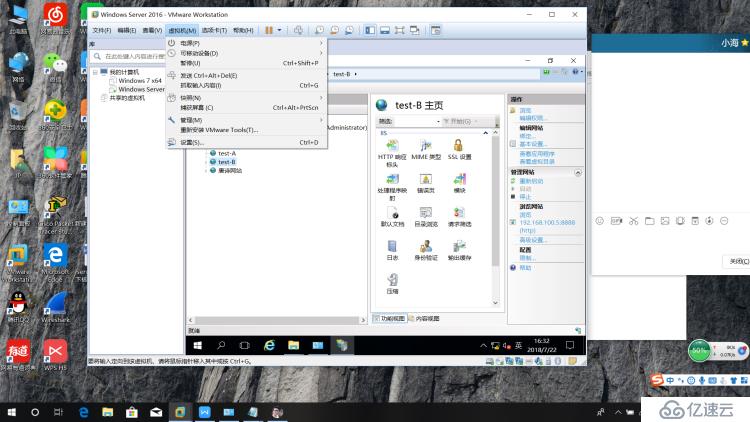Click guest Windows Start button
This screenshot has height=422, width=750.
tap(197, 345)
